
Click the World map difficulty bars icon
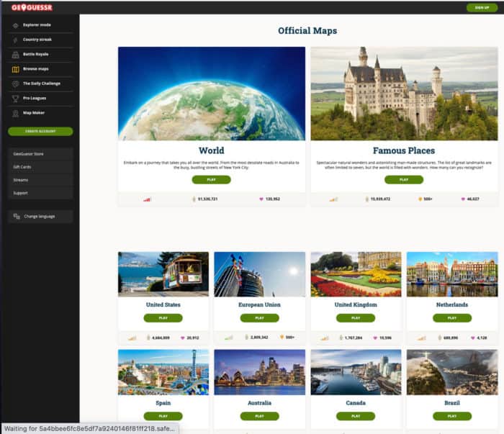pyautogui.click(x=147, y=199)
